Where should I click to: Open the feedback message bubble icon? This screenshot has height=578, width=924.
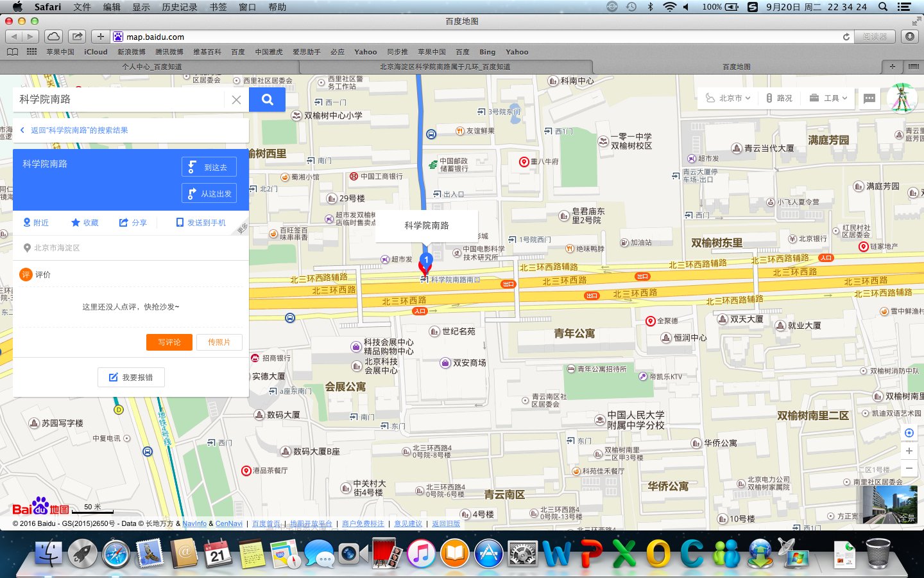coord(869,98)
